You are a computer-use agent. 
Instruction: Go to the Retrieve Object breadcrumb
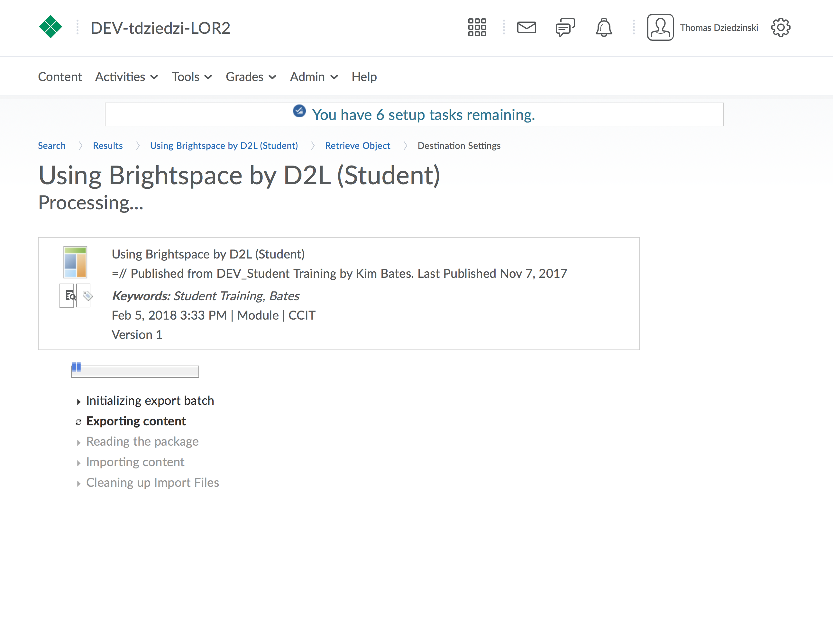click(358, 146)
